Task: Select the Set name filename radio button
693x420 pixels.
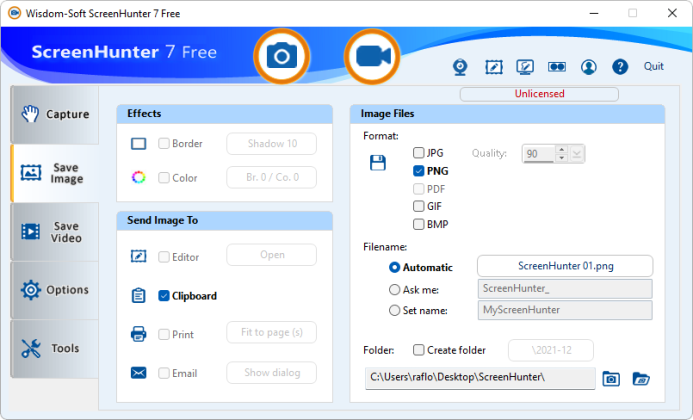Action: click(394, 310)
